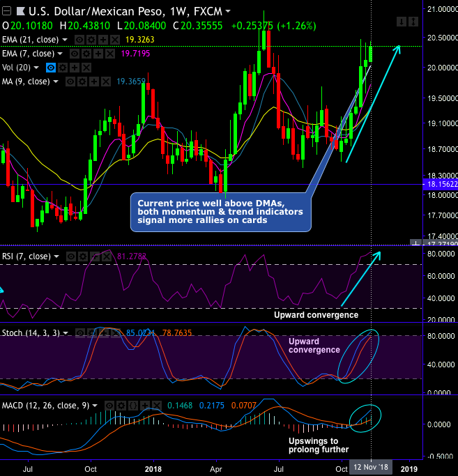Toggle the MACD indicator visibility eye
458x476 pixels.
point(110,406)
